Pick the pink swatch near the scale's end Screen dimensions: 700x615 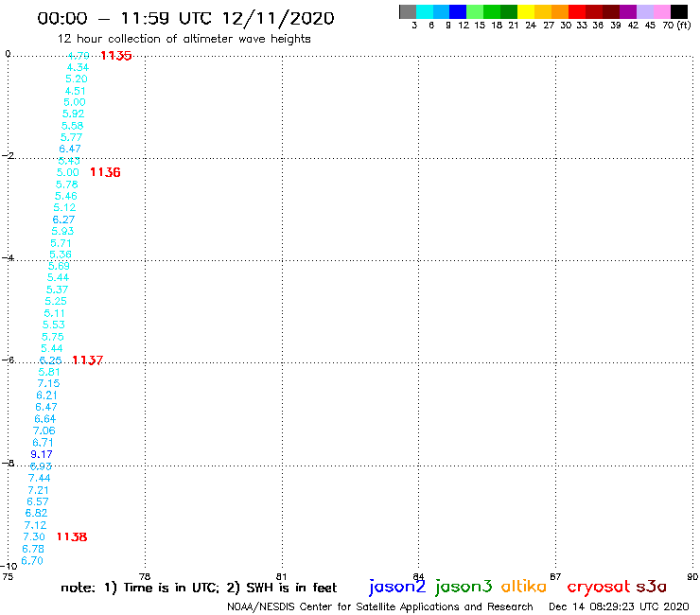662,11
